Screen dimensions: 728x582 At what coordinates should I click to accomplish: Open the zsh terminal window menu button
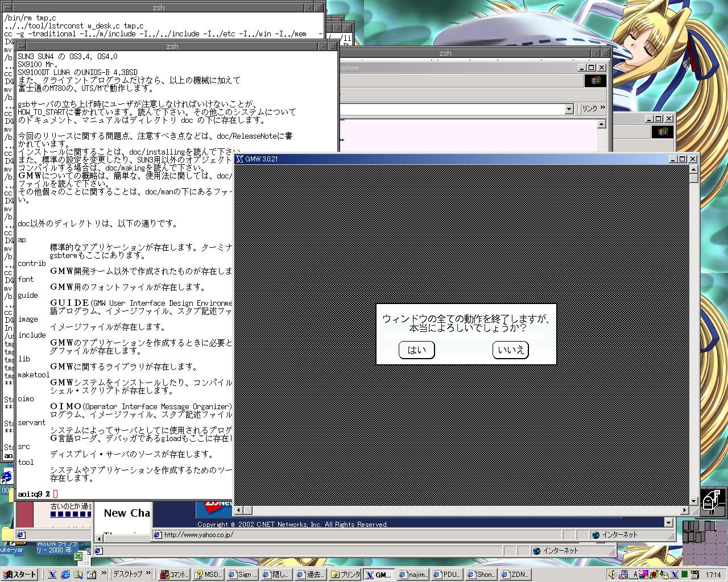coord(20,47)
